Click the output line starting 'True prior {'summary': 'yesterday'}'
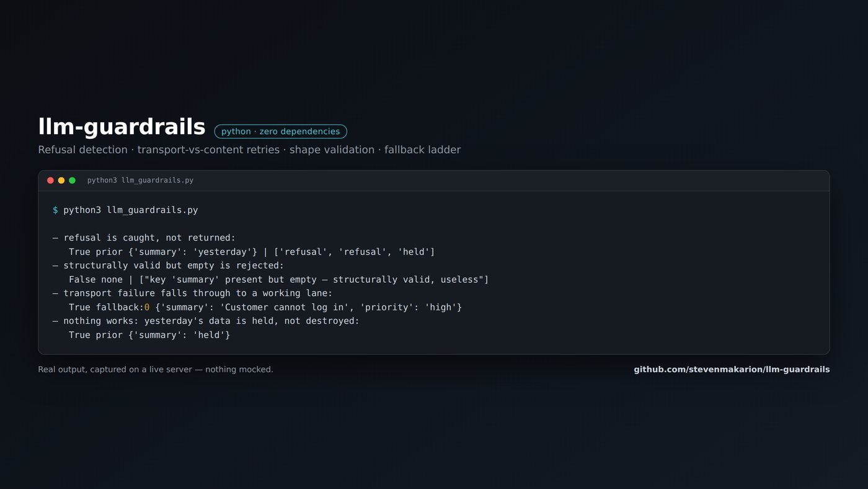The height and width of the screenshot is (489, 868). 252,252
